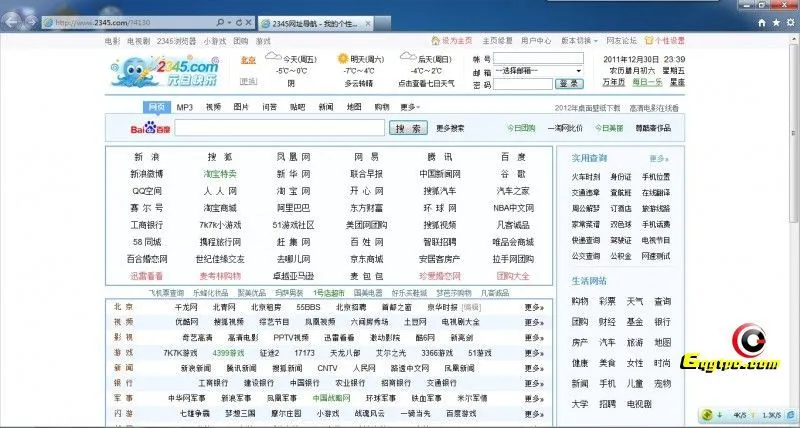Click the 2345.com octopus logo
This screenshot has height=428, width=800.
pos(164,71)
